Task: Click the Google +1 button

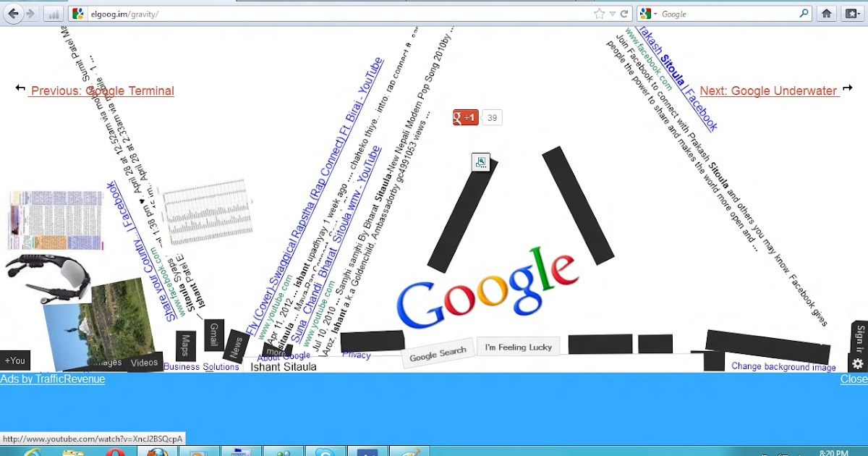Action: coord(465,118)
